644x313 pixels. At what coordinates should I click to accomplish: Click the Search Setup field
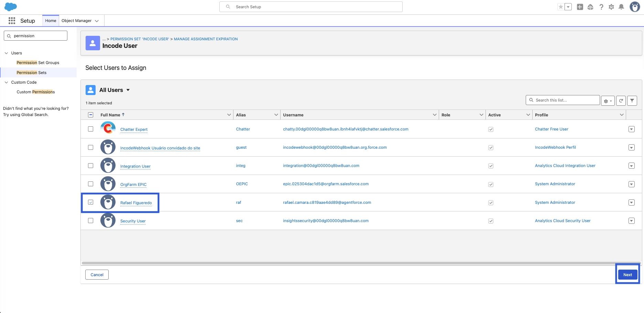click(311, 7)
